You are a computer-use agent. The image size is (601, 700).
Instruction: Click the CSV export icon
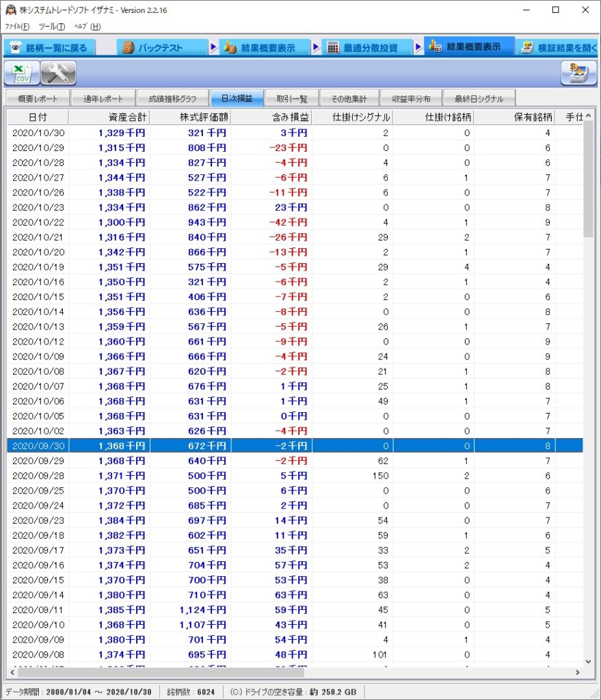coord(22,72)
